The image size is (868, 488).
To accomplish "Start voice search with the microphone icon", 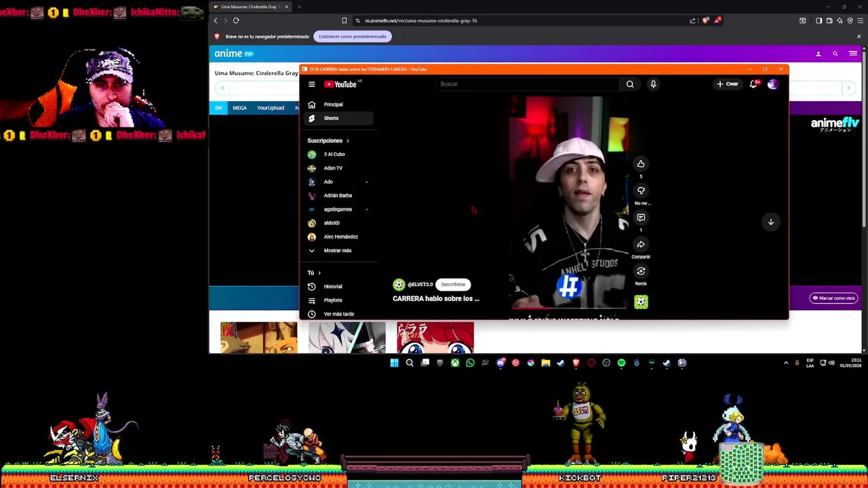I will 653,84.
